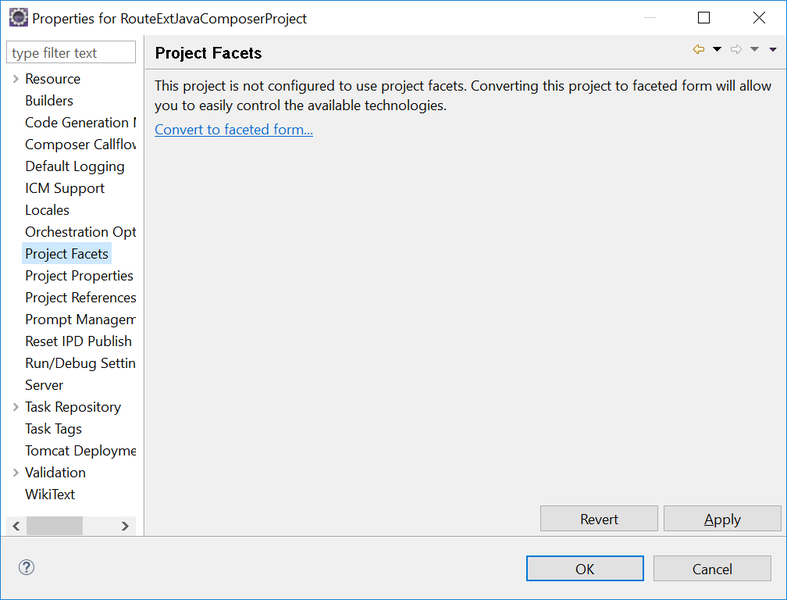Open the forward history dropdown arrow
787x600 pixels.
(754, 49)
